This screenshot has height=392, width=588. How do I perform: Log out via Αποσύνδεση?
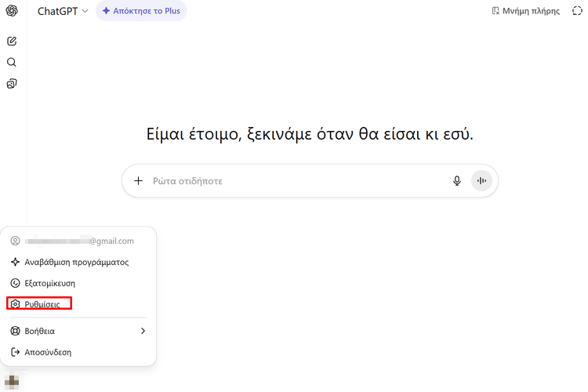point(47,352)
